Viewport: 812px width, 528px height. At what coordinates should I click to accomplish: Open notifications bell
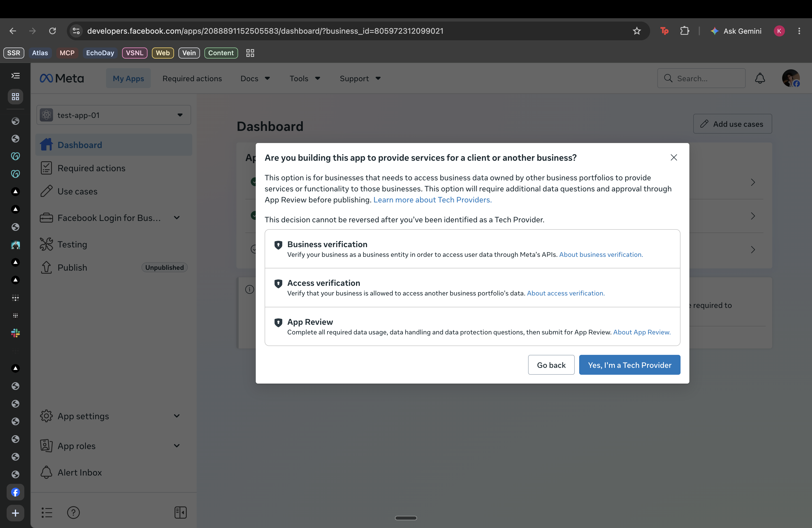click(x=760, y=78)
